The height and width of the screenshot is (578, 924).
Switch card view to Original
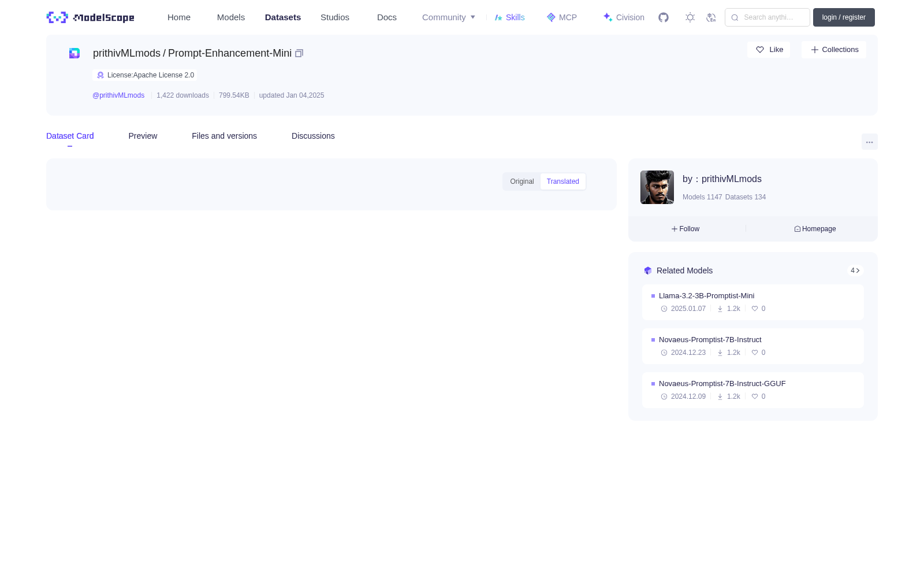(x=522, y=181)
